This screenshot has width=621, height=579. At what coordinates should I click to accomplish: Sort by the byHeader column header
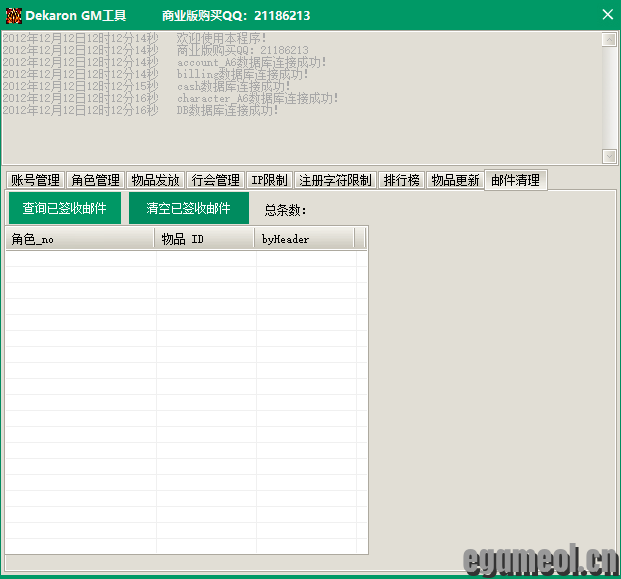305,239
